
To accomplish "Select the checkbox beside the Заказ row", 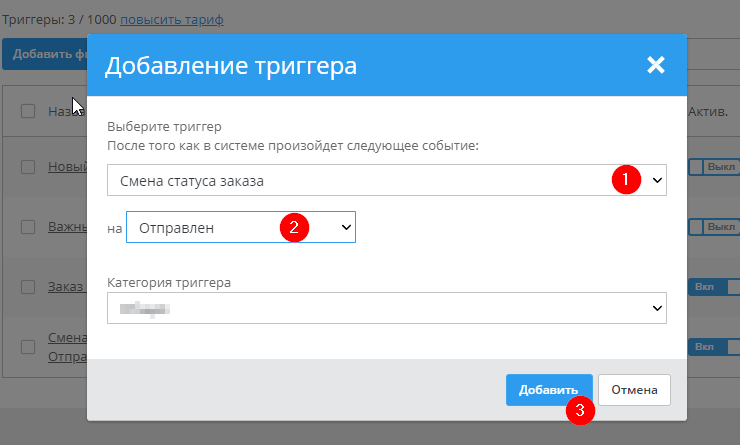I will pyautogui.click(x=28, y=287).
